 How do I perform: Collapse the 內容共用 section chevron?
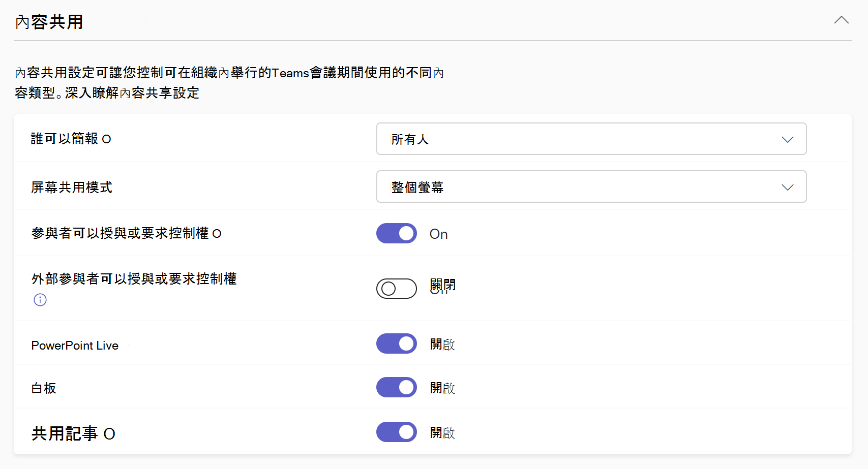click(842, 20)
